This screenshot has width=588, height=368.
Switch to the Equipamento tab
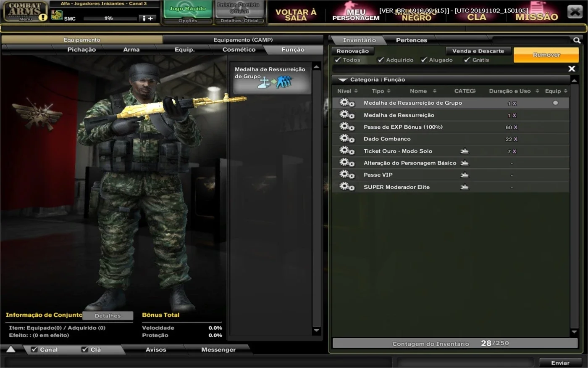[82, 40]
